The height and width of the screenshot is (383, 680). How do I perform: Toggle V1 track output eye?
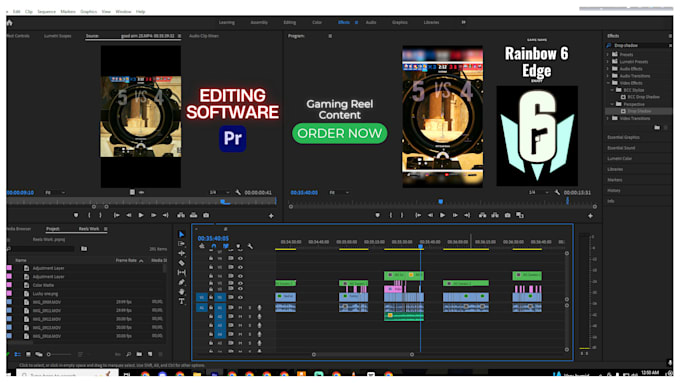click(240, 298)
